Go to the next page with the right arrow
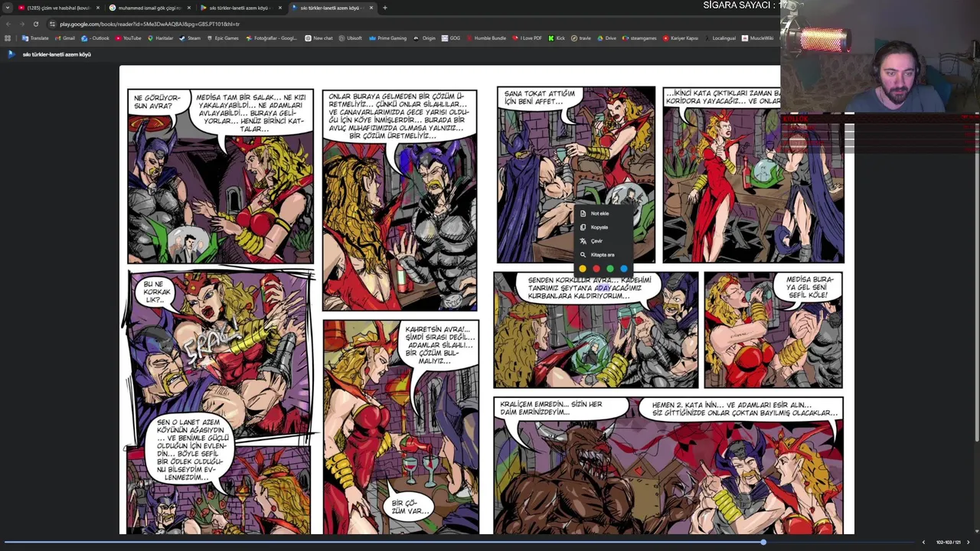The width and height of the screenshot is (980, 551). coord(968,543)
